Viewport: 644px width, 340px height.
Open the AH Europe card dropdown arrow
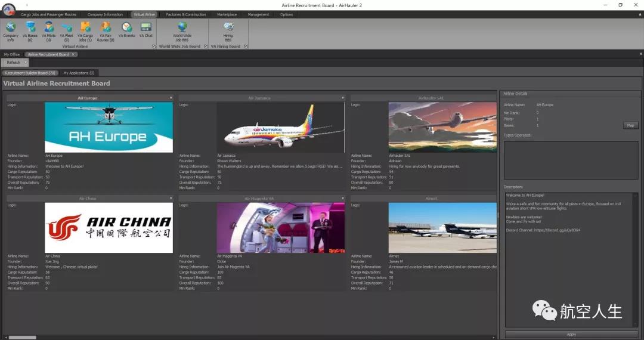(171, 98)
